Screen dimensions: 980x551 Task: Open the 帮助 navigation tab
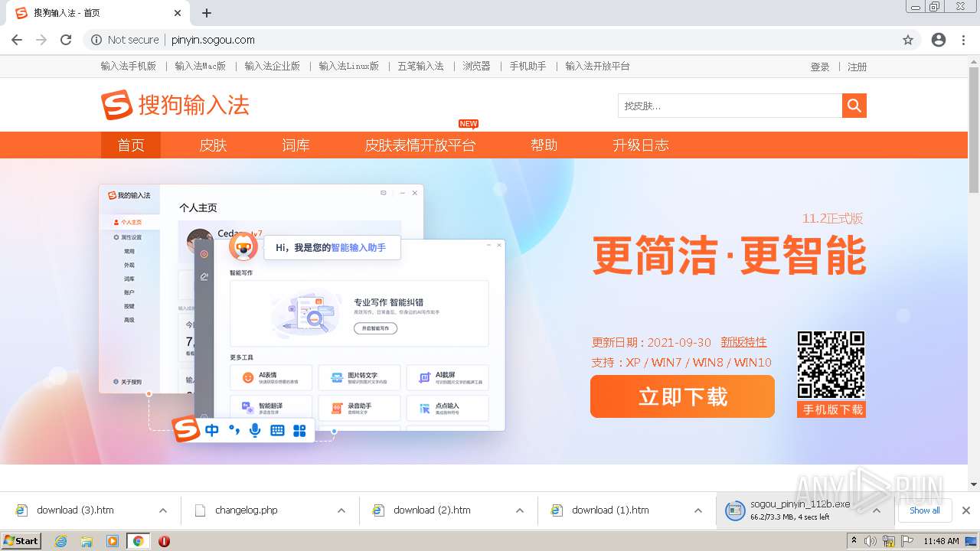click(544, 145)
